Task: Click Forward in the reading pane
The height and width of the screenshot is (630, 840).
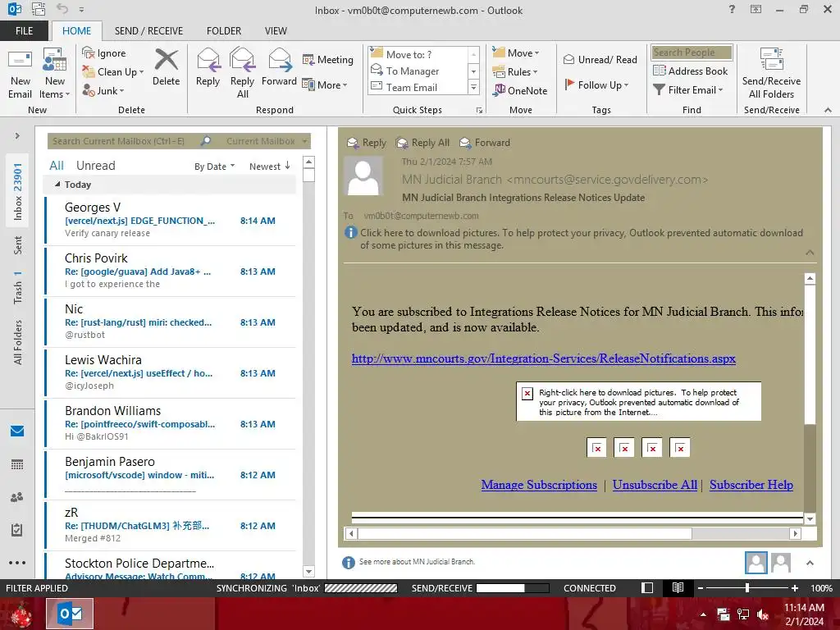Action: 485,143
